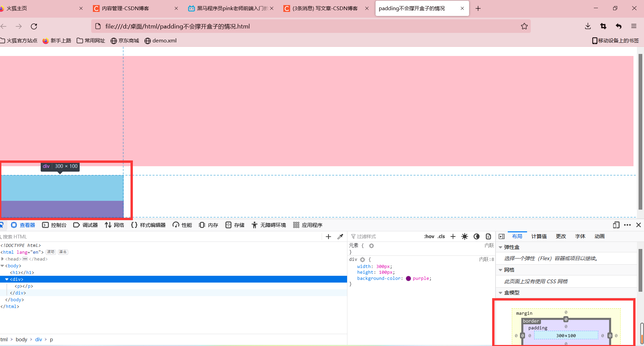Click body in the breadcrumb trail

[21, 340]
